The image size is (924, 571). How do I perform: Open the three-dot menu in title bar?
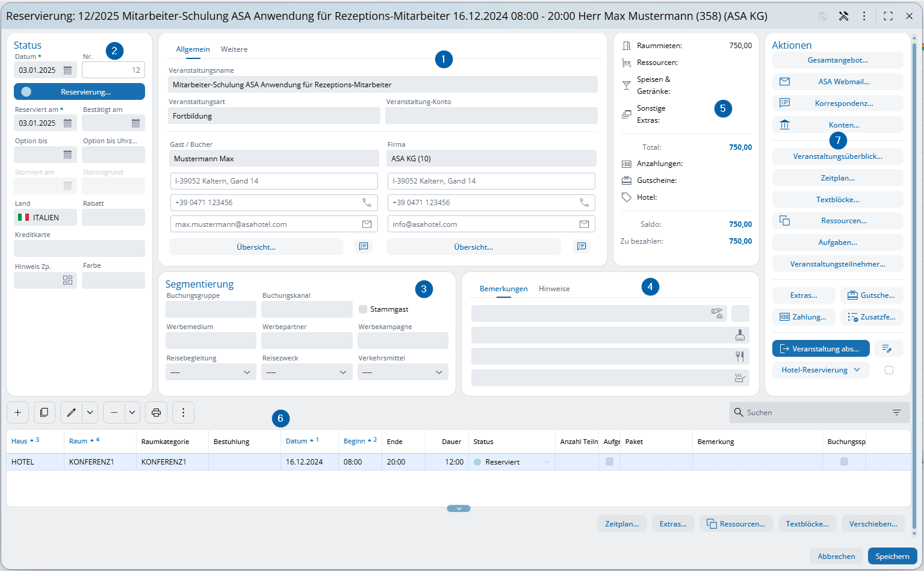point(864,16)
